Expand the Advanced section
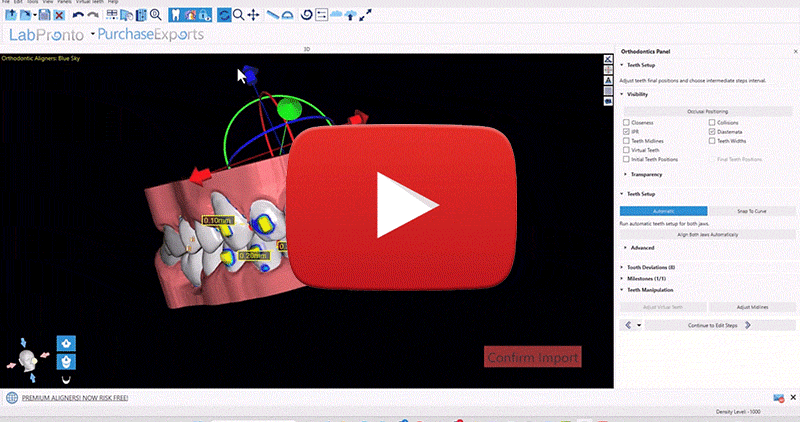This screenshot has width=800, height=422. pos(639,248)
